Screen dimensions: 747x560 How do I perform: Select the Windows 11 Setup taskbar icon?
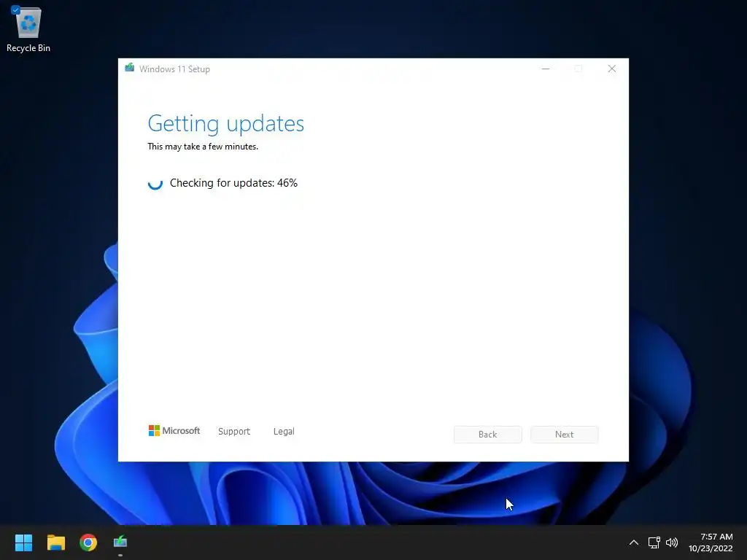pyautogui.click(x=120, y=542)
